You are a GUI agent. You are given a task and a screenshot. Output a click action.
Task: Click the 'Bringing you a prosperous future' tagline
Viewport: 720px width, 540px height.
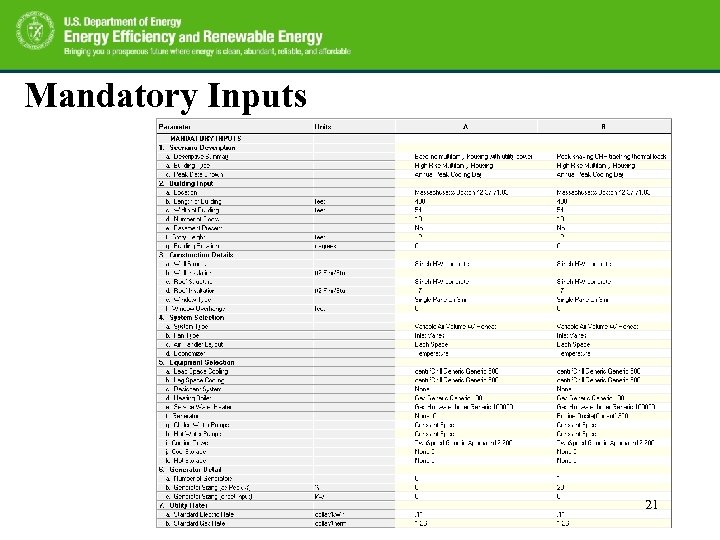point(207,51)
